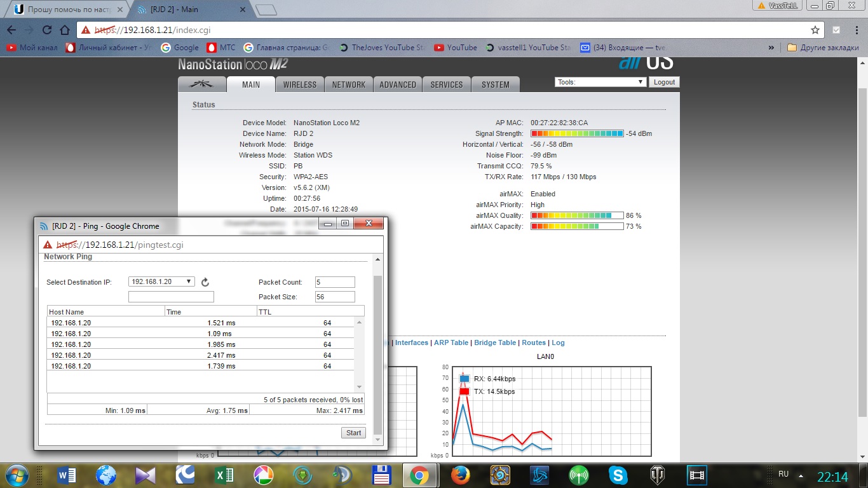
Task: Open the Select Destination IP dropdown
Action: click(162, 281)
